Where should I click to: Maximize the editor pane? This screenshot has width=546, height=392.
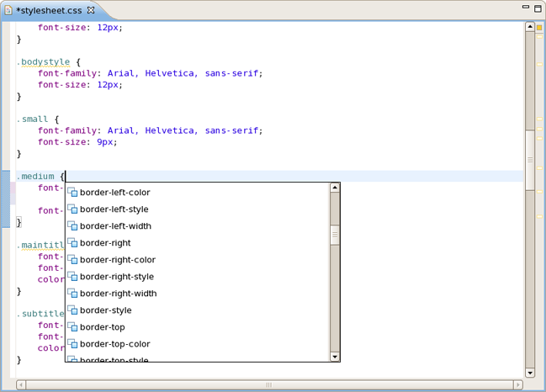click(538, 8)
